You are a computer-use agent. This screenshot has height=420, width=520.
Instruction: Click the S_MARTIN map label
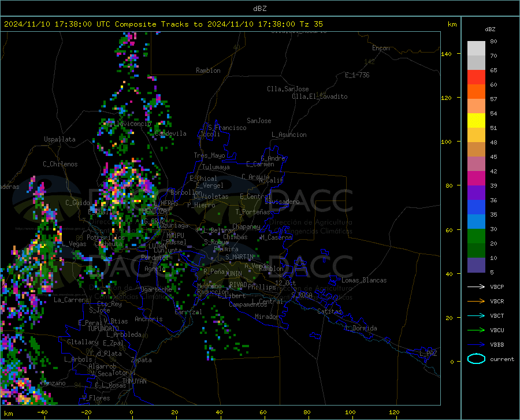click(239, 257)
